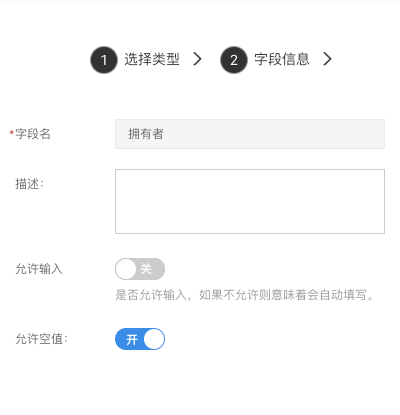Select the 字段信息 step label
Image resolution: width=400 pixels, height=415 pixels.
point(282,59)
